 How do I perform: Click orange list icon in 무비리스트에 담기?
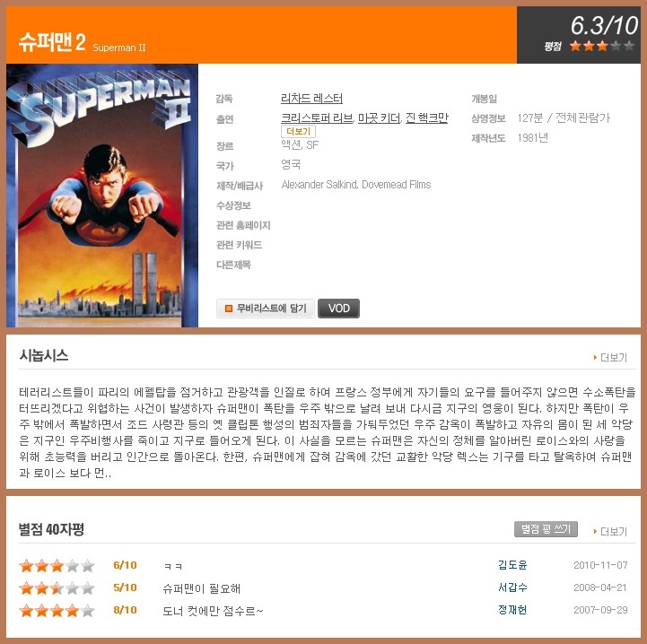click(228, 309)
